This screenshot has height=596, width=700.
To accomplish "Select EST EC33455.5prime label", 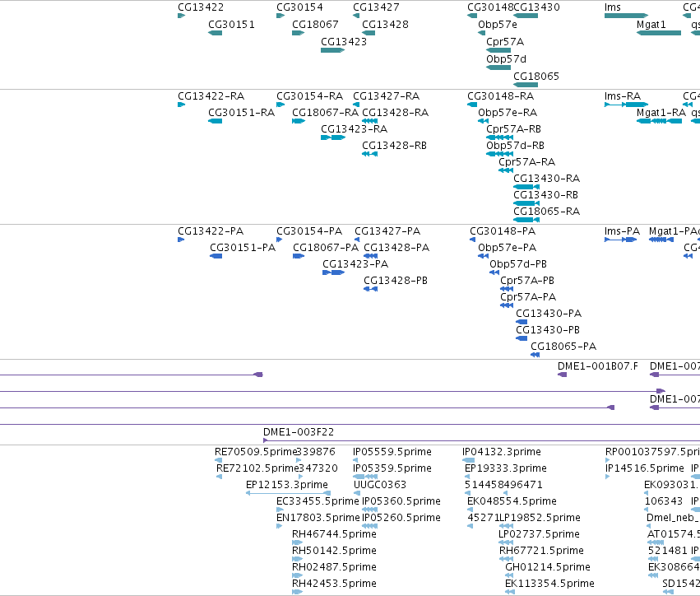I will click(318, 501).
